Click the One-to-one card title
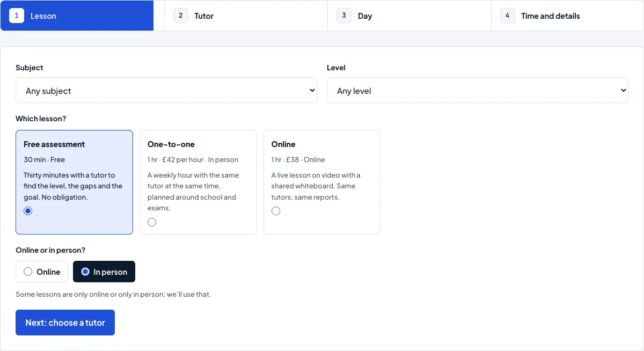644x351 pixels. click(171, 144)
